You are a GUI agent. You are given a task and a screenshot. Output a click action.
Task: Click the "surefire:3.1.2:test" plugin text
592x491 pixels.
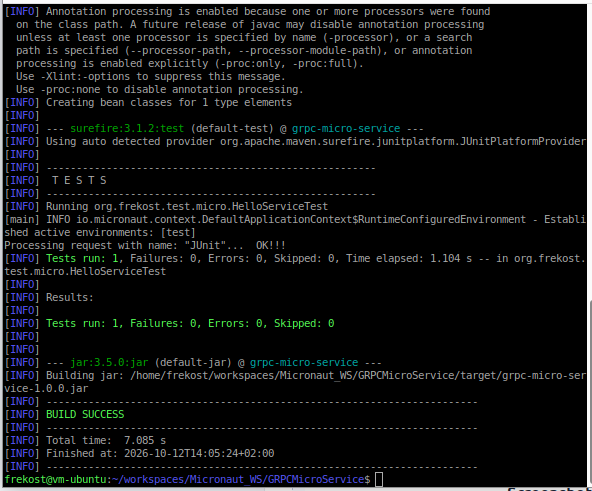(127, 128)
